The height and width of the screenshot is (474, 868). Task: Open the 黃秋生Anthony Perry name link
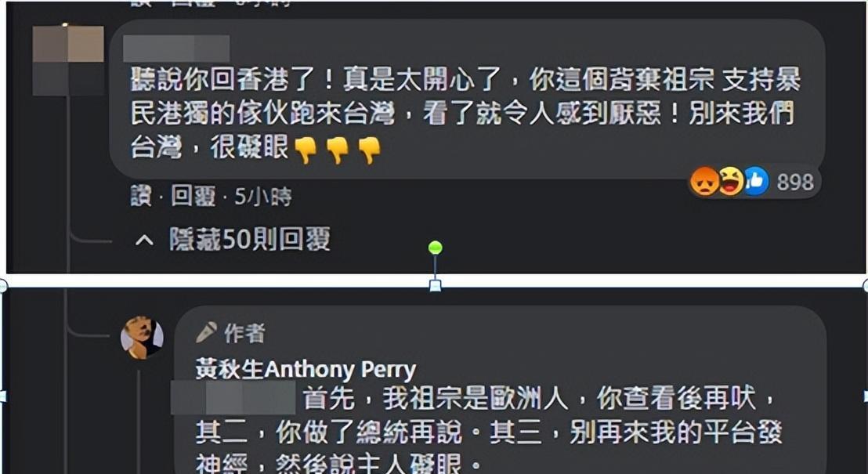pos(305,369)
